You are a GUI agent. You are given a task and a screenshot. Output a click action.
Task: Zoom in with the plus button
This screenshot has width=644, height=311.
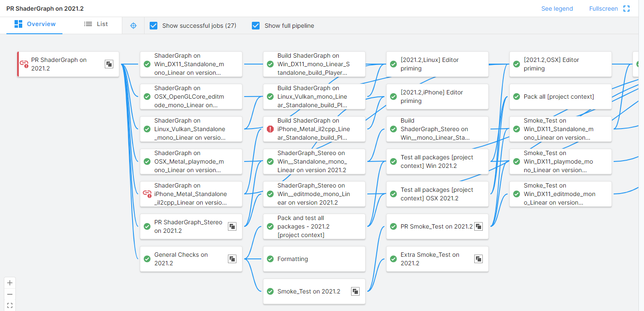pos(10,283)
